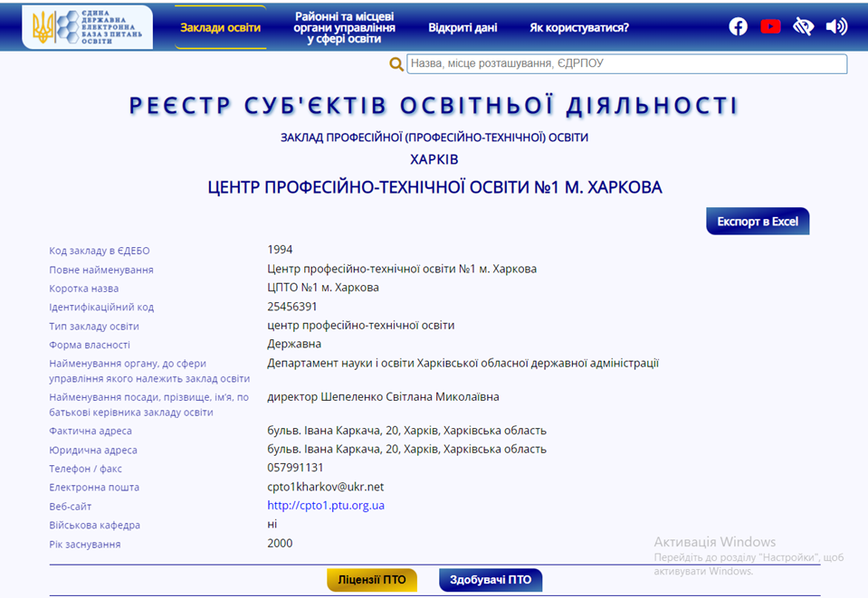Click the ЦЕНТР ПРОФЕСІЙНО-ТЕХНІЧНОЇ ОСВІТИ №1 title

434,187
